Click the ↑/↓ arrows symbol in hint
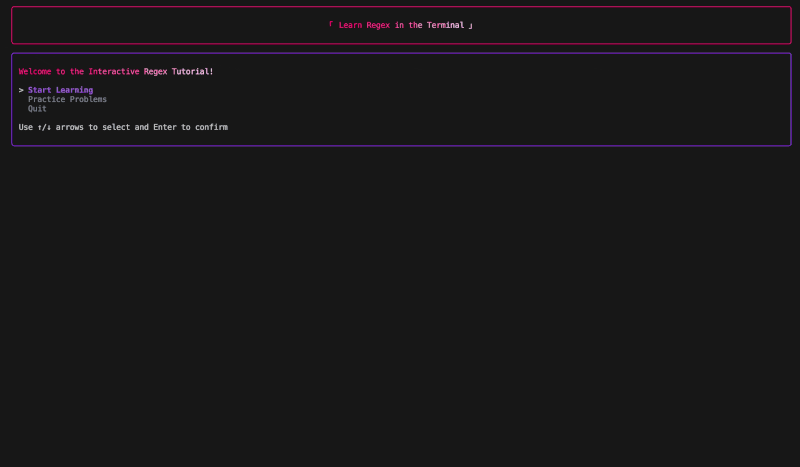Screen dimensions: 800x467 pos(44,127)
